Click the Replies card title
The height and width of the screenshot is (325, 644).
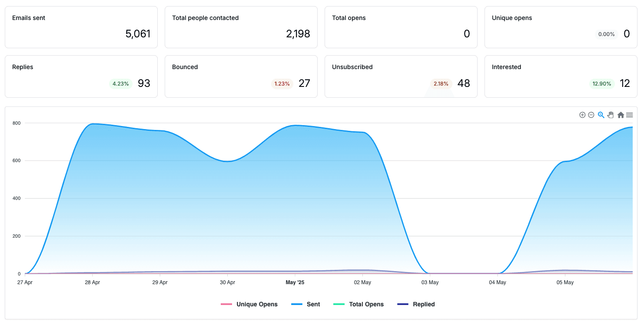pyautogui.click(x=23, y=67)
